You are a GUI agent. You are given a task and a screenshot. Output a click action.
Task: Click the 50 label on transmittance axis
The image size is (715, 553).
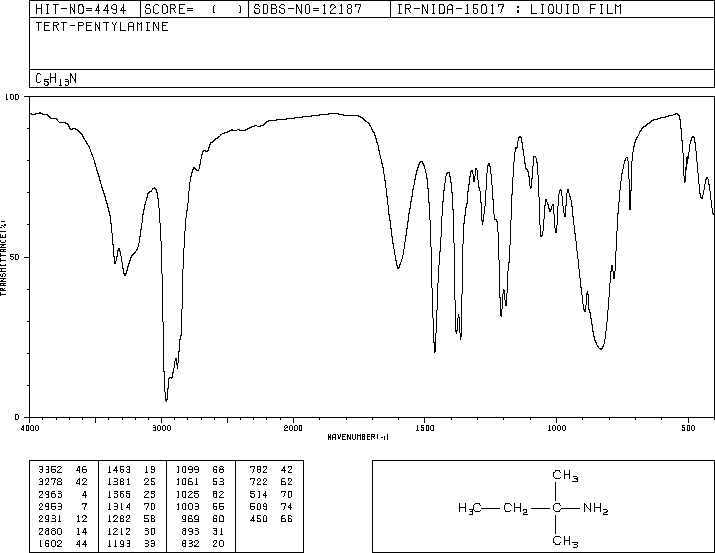(15, 257)
